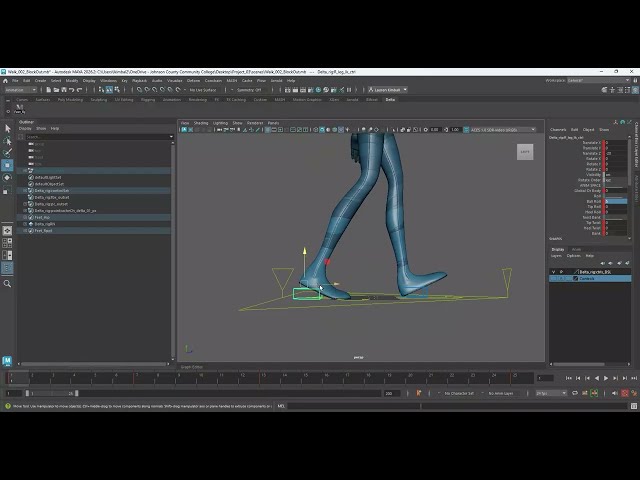Click the play backward button

[597, 378]
